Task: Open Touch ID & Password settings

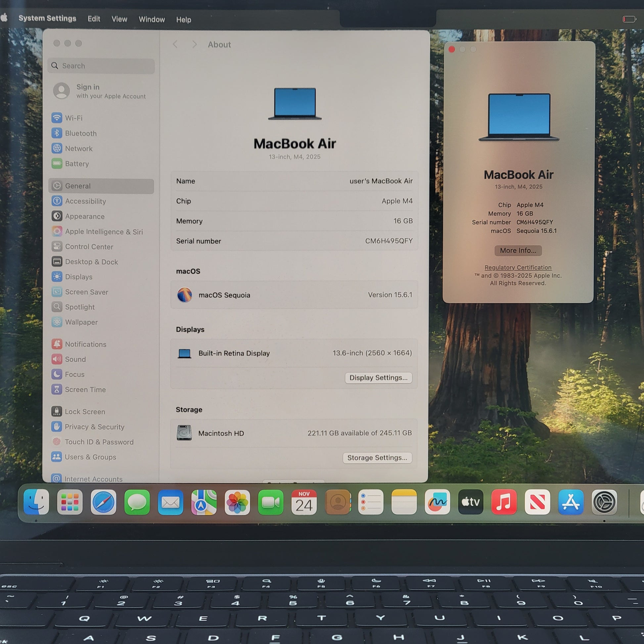Action: point(99,442)
